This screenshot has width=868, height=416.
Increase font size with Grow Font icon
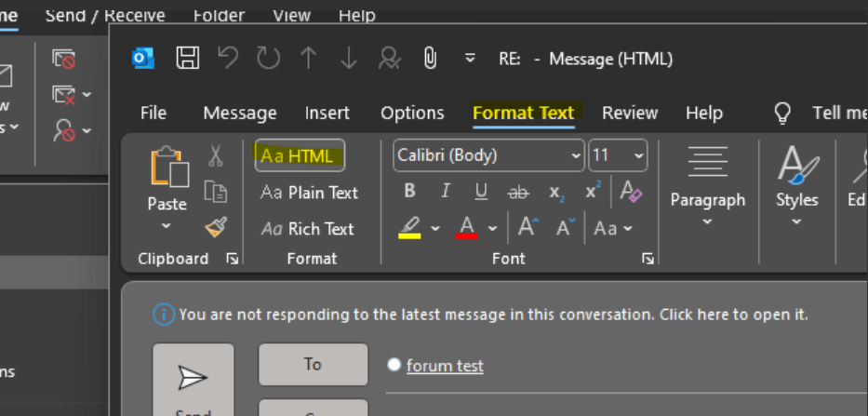(528, 227)
